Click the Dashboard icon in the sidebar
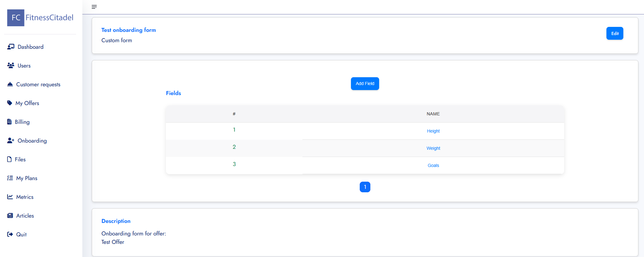Image resolution: width=644 pixels, height=257 pixels. [x=11, y=47]
